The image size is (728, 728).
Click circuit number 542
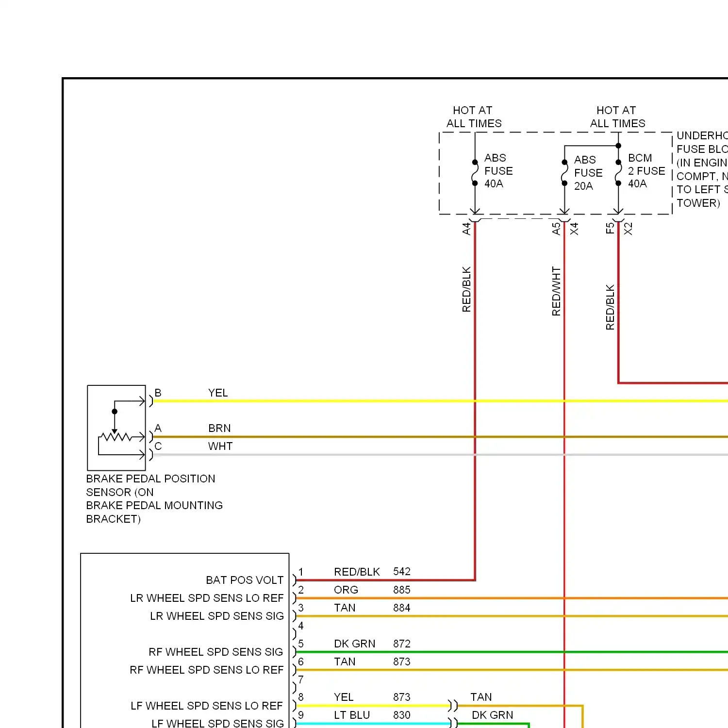pyautogui.click(x=402, y=571)
